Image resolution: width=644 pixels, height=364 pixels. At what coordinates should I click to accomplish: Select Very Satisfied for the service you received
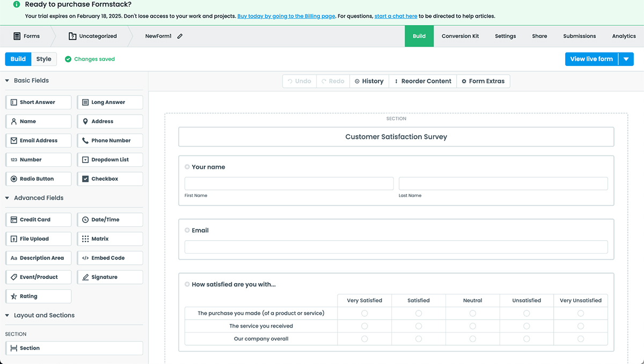point(364,326)
